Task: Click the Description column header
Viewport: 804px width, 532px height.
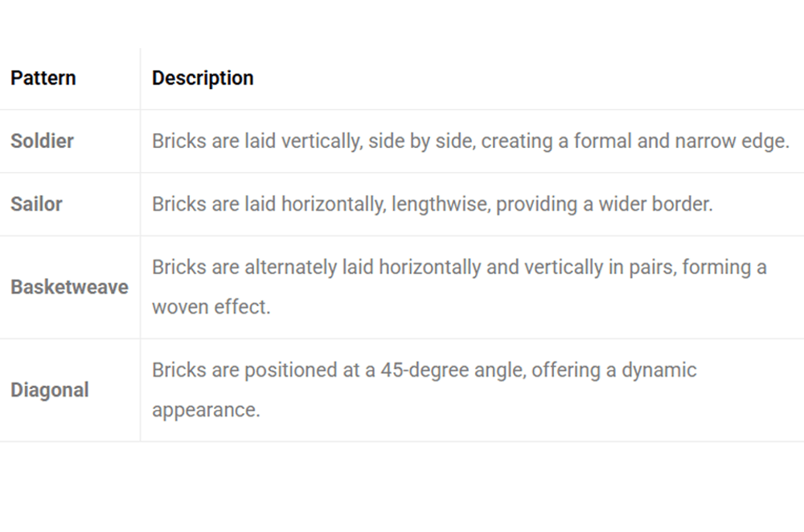Action: pyautogui.click(x=203, y=78)
